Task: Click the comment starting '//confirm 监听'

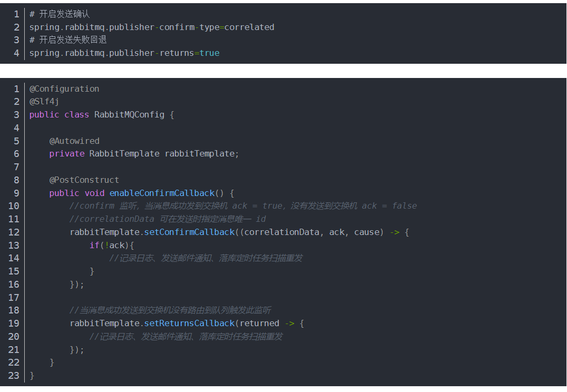Action: [243, 206]
